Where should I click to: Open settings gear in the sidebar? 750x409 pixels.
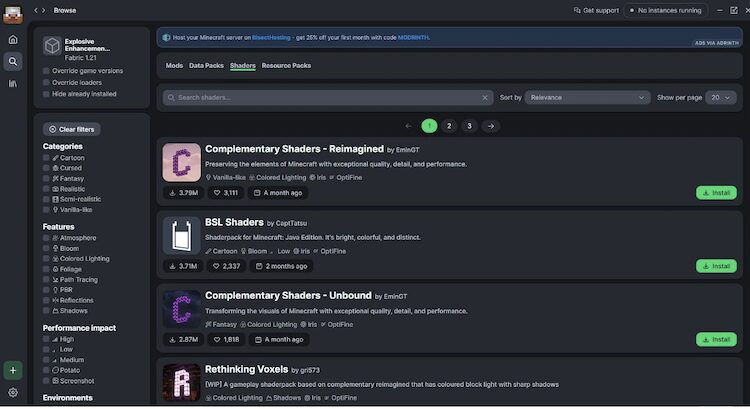(x=13, y=393)
